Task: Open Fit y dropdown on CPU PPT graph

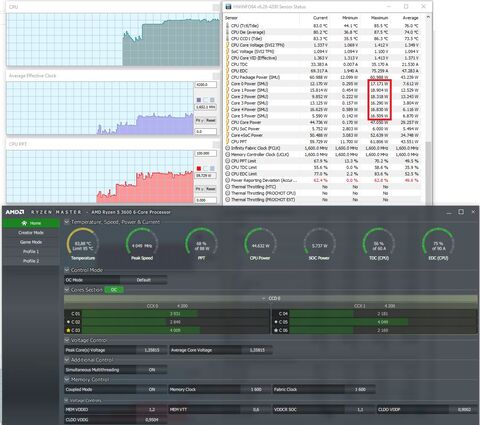Action: click(199, 189)
